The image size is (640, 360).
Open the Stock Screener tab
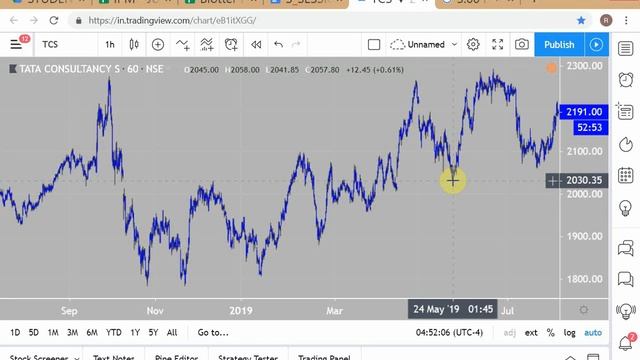[39, 357]
